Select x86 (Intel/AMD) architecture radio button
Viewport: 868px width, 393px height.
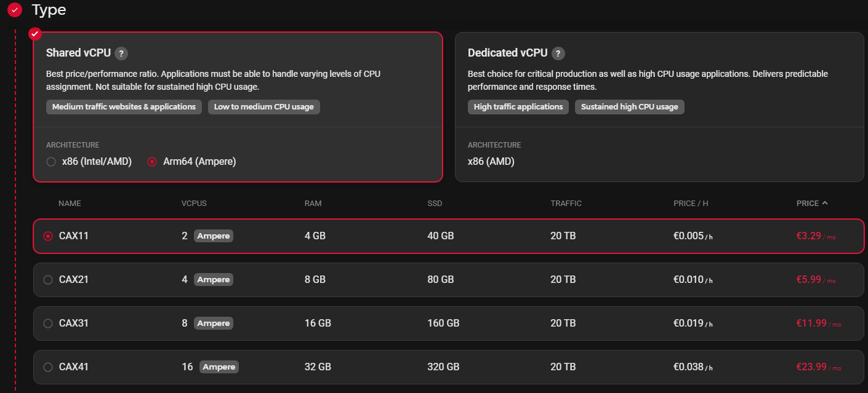[51, 162]
